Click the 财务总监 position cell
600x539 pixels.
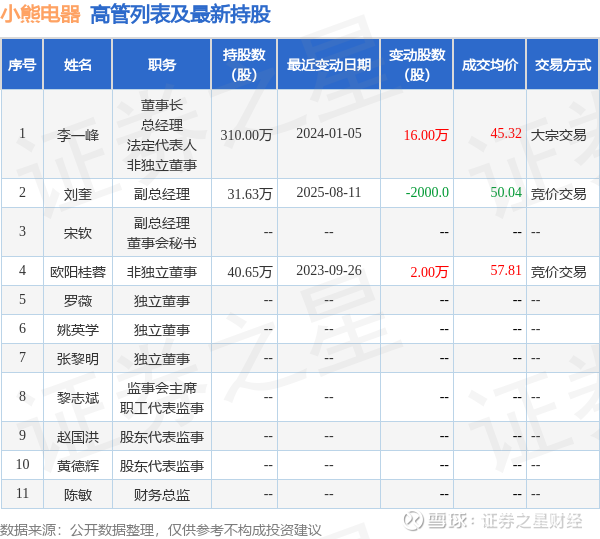(x=161, y=495)
